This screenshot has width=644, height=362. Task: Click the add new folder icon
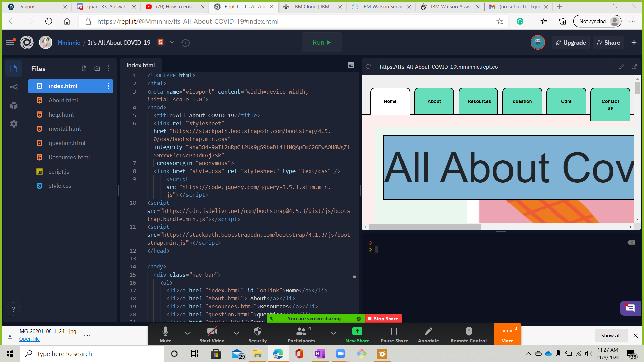tap(97, 68)
